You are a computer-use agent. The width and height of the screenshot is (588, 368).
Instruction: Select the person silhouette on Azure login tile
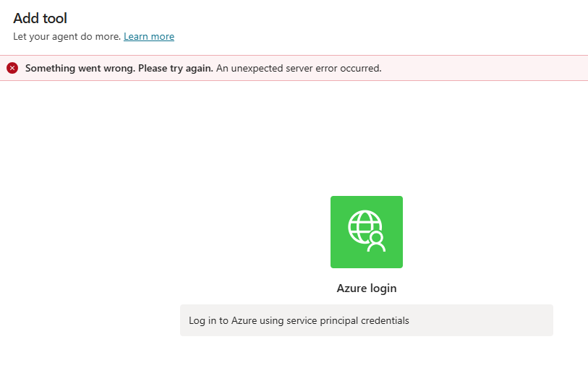point(376,242)
